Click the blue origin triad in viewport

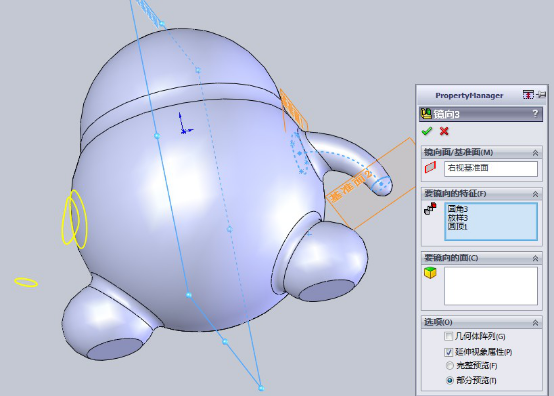(x=184, y=124)
